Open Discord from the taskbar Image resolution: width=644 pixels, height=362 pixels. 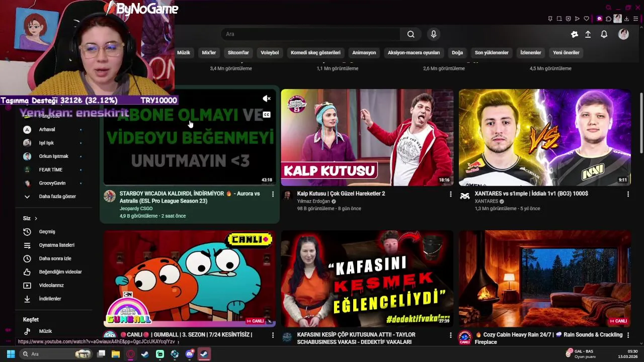[x=190, y=354]
